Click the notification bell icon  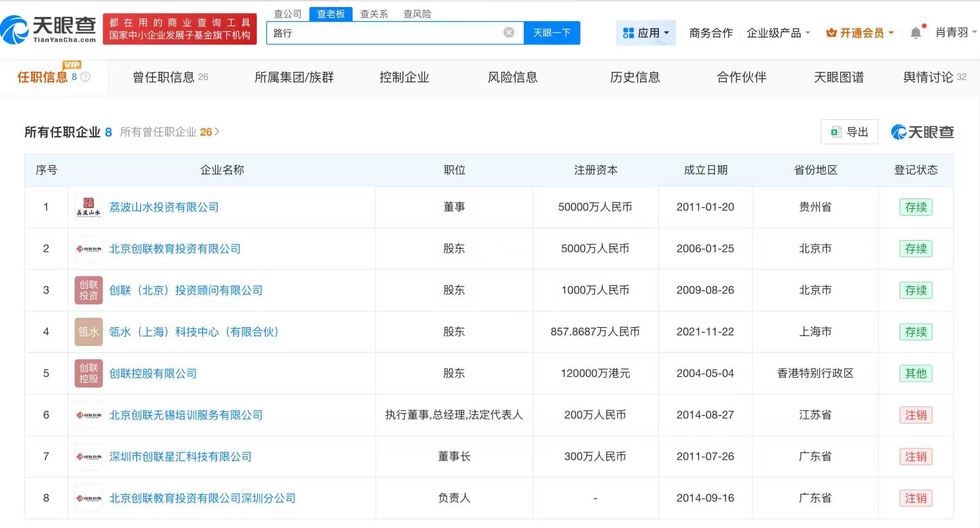click(916, 33)
